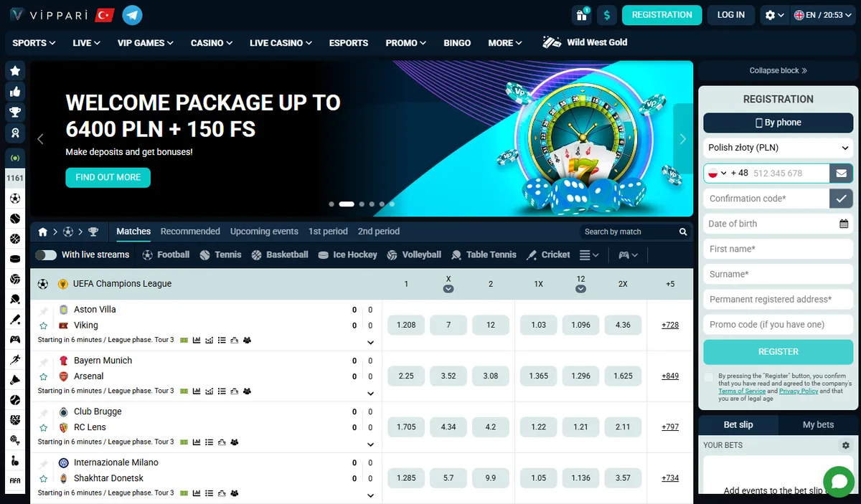The width and height of the screenshot is (861, 504).
Task: Show previous banner slide arrow
Action: point(40,139)
